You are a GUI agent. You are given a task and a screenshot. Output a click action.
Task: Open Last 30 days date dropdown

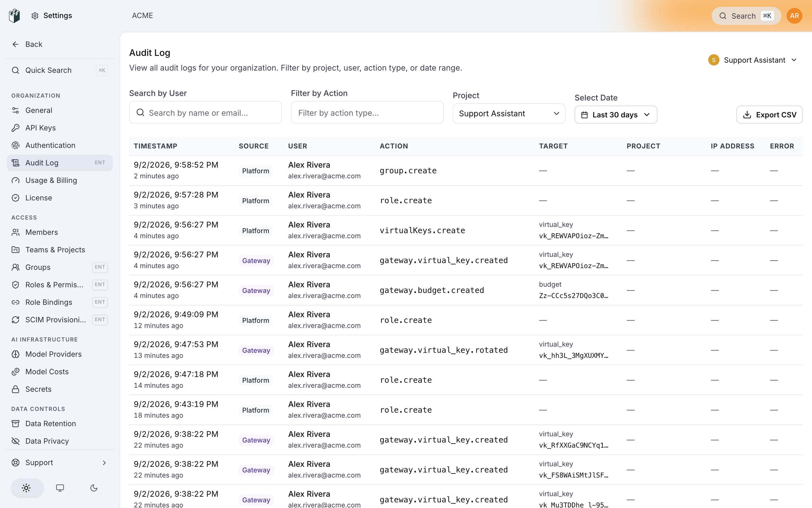pos(616,115)
